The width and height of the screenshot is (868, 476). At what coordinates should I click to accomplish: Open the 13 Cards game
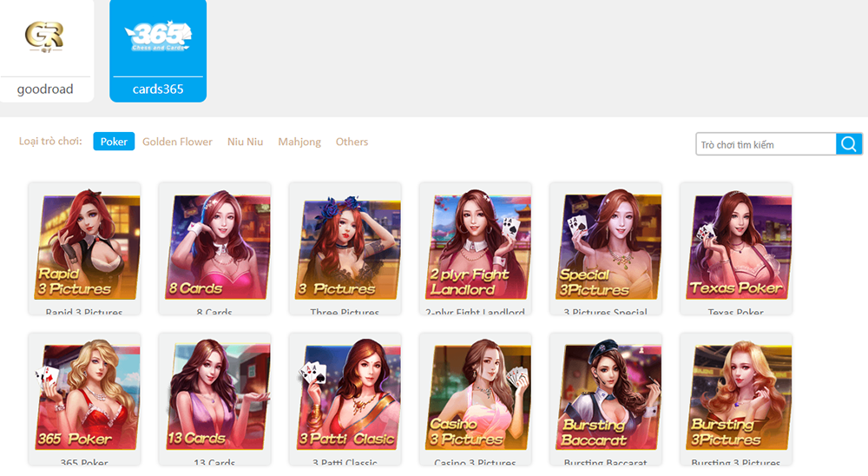click(x=214, y=399)
